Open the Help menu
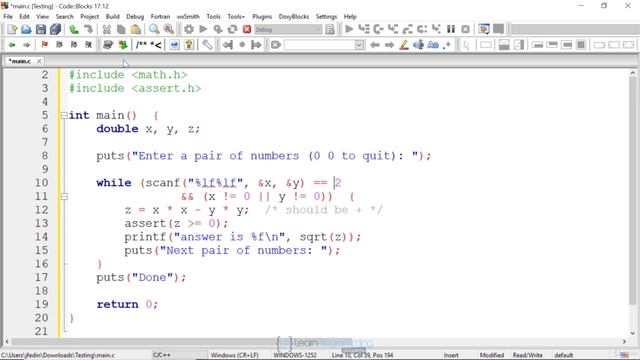The image size is (640, 360). point(350,17)
